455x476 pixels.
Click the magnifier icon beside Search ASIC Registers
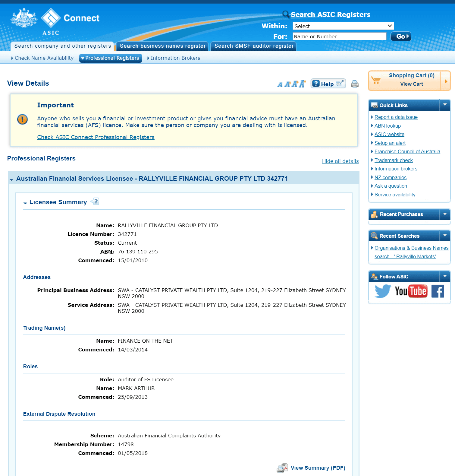pyautogui.click(x=286, y=14)
